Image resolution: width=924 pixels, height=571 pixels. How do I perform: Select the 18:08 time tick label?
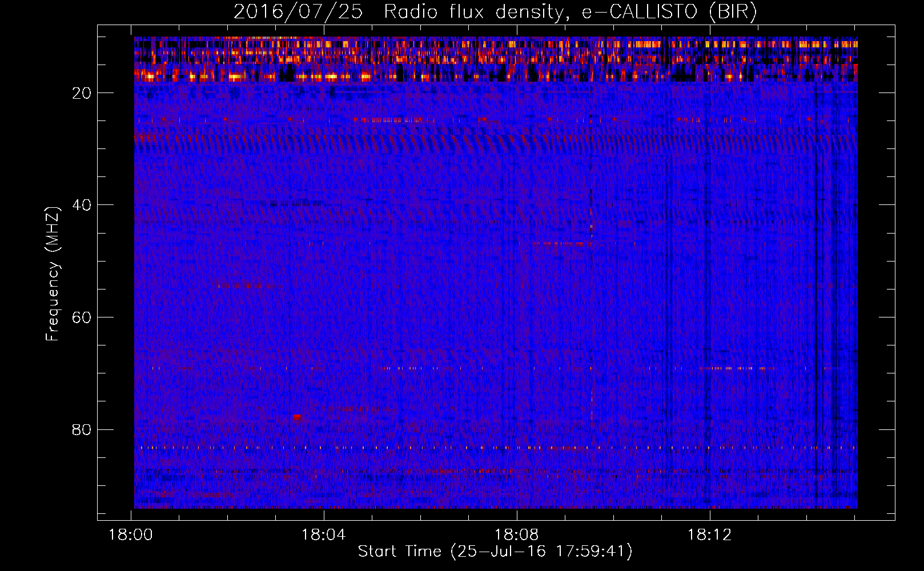517,535
